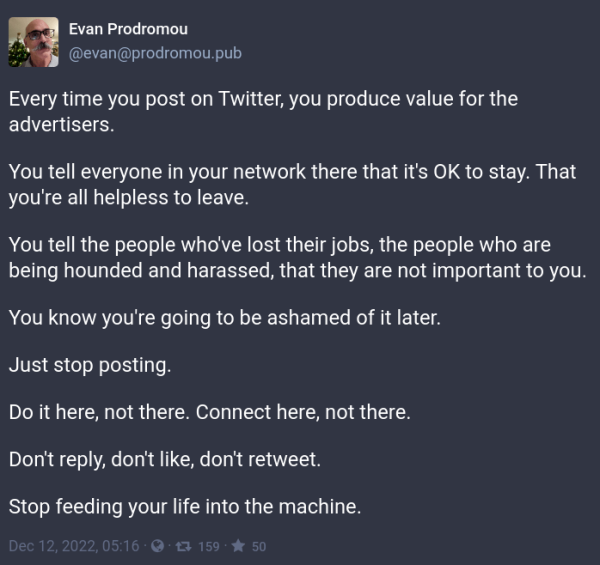Click the sentence "Do it here, not there."

tap(99, 412)
